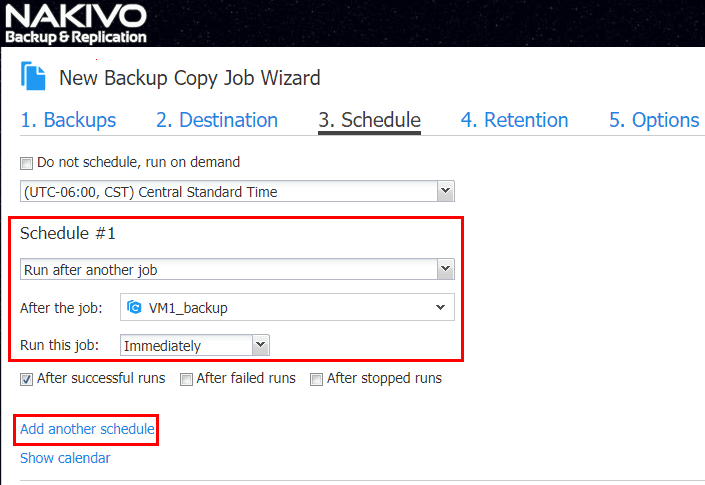The image size is (705, 485).
Task: Tick After stopped runs checkbox
Action: (x=317, y=379)
